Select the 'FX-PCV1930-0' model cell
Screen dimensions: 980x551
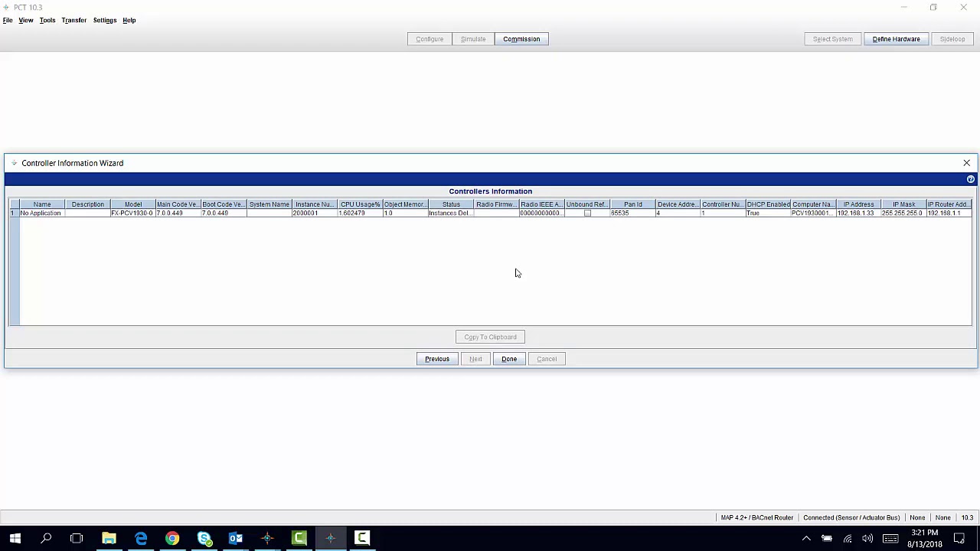[x=133, y=214]
